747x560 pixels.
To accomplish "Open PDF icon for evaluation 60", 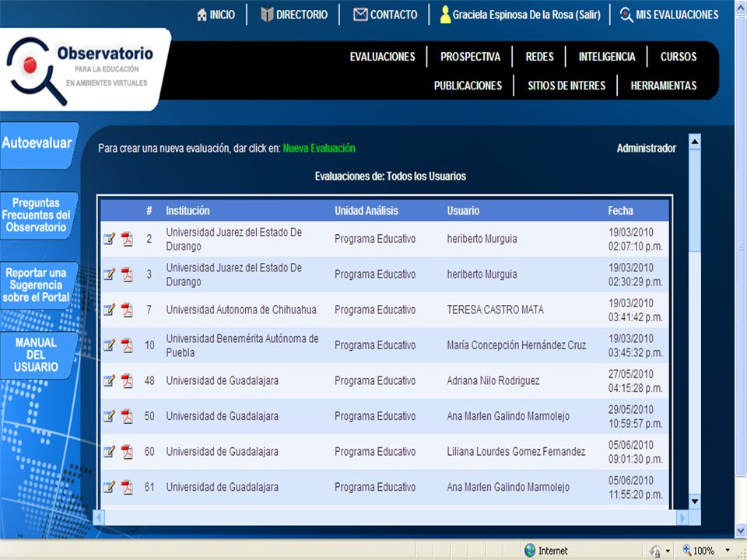I will pyautogui.click(x=127, y=451).
